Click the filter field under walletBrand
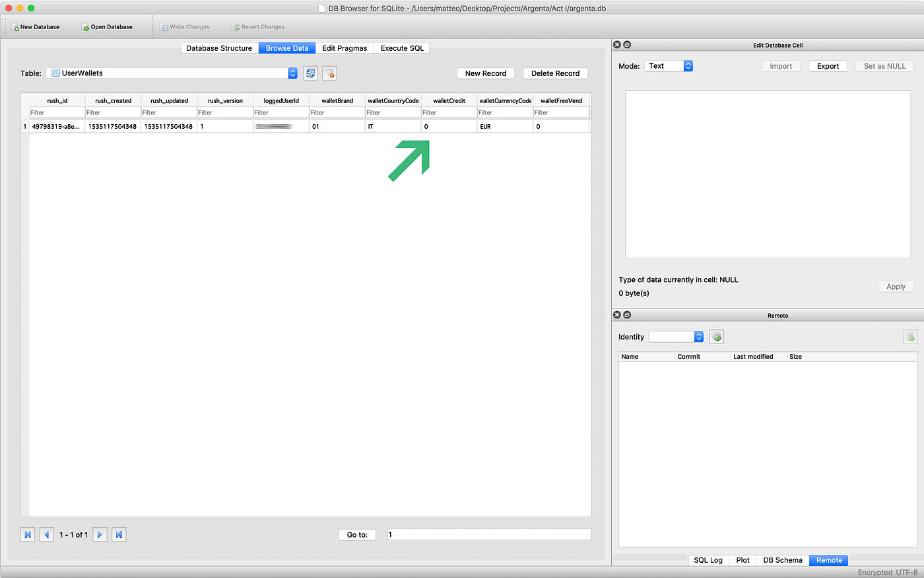The width and height of the screenshot is (924, 578). point(337,112)
